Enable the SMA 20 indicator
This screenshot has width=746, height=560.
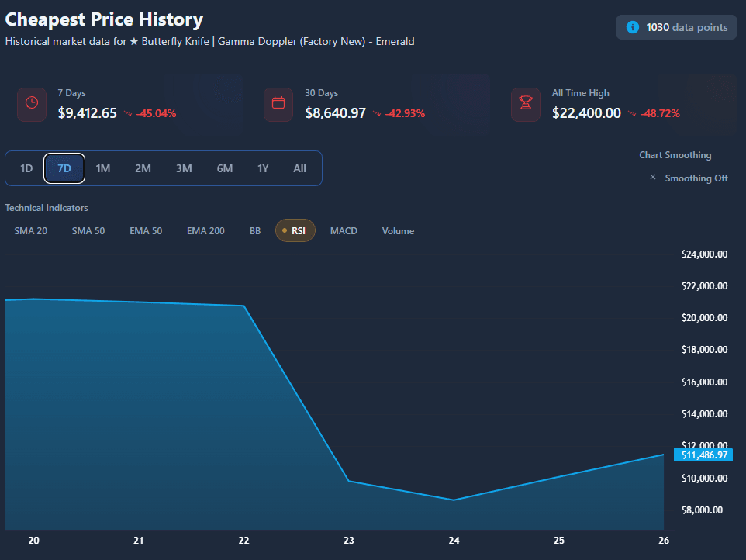click(31, 230)
